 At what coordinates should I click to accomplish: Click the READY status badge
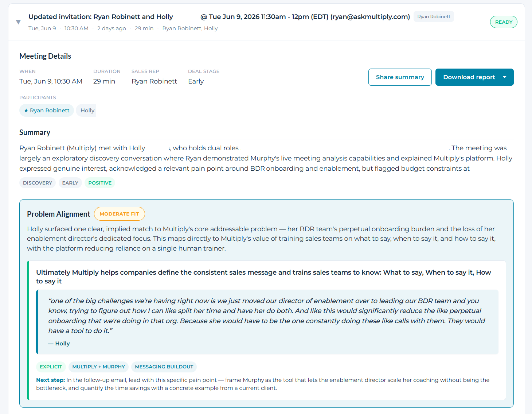[x=504, y=22]
